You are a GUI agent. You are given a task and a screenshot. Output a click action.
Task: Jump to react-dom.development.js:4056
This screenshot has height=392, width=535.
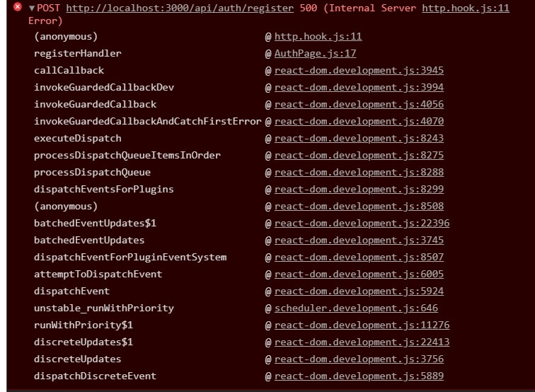coord(359,104)
